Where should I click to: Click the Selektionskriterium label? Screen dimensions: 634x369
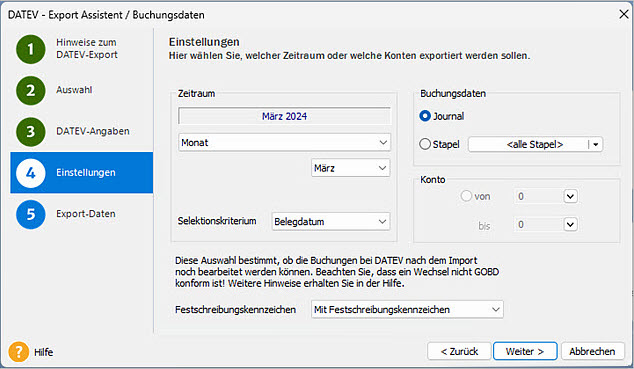(x=217, y=221)
